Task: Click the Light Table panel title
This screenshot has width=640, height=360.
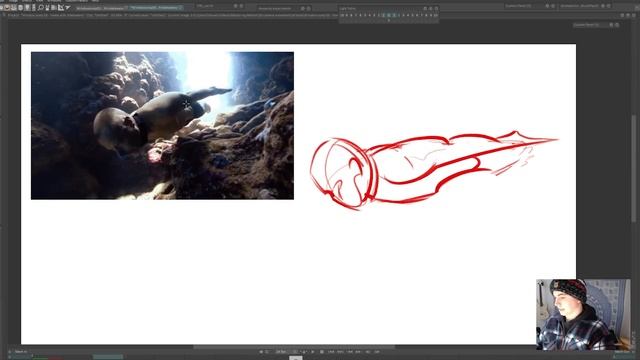Action: click(x=347, y=8)
